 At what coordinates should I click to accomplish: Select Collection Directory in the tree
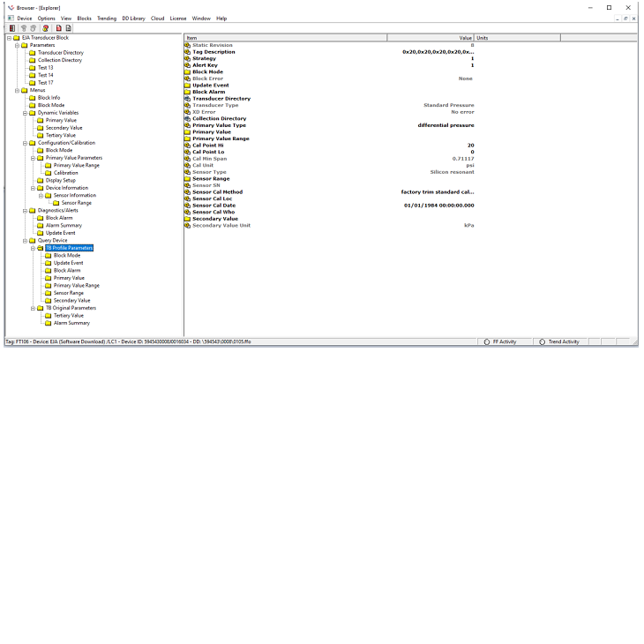click(x=60, y=60)
